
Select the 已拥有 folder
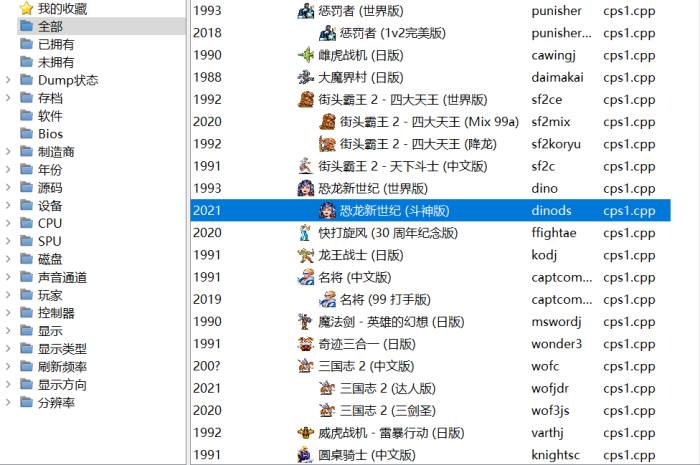pyautogui.click(x=47, y=44)
